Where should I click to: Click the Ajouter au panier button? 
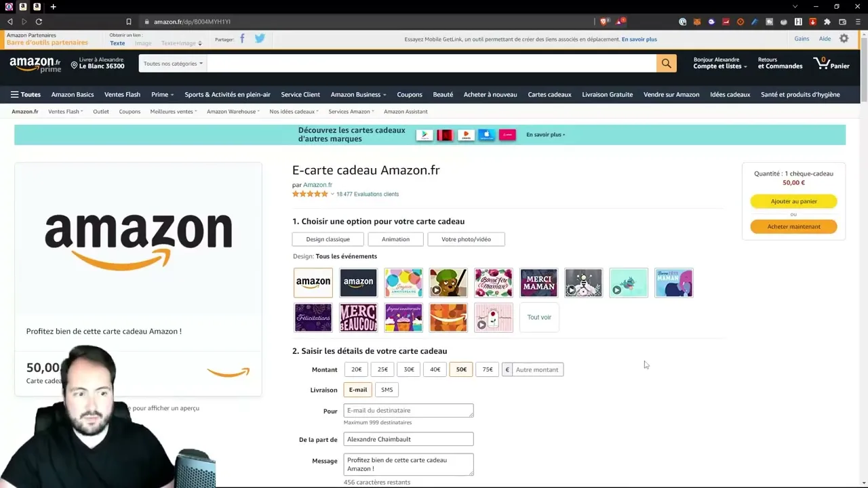[793, 201]
